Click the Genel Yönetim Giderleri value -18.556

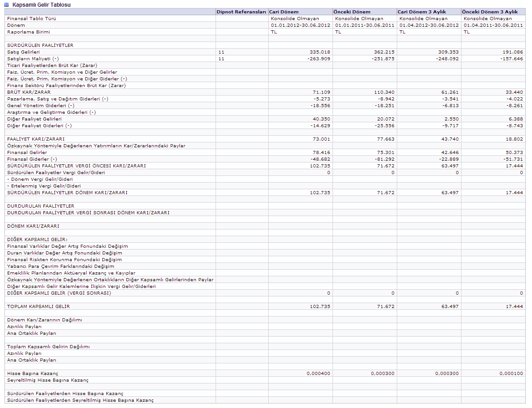[x=320, y=105]
